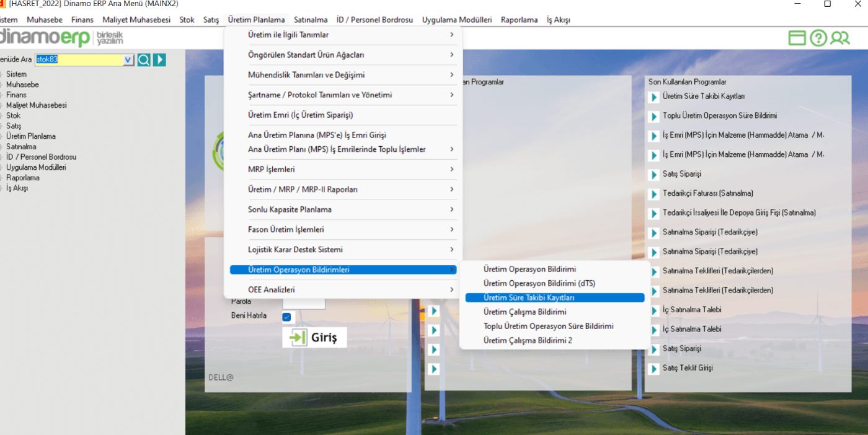The width and height of the screenshot is (868, 435).
Task: Open Raporlama in the top menu bar
Action: pyautogui.click(x=520, y=20)
